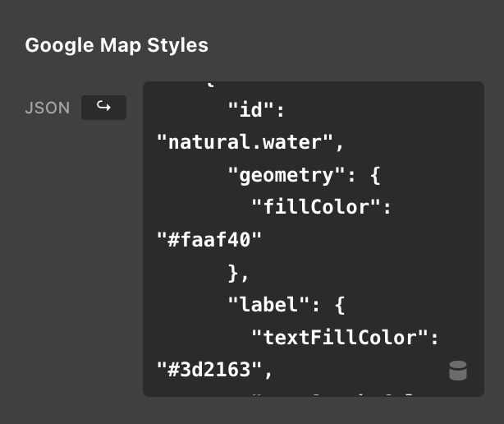The height and width of the screenshot is (424, 504).
Task: Click the Google Map Styles heading
Action: tap(117, 44)
